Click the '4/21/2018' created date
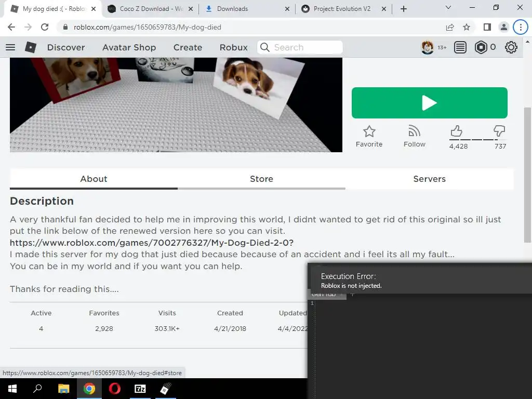Screen dimensions: 532x399 coord(230,329)
